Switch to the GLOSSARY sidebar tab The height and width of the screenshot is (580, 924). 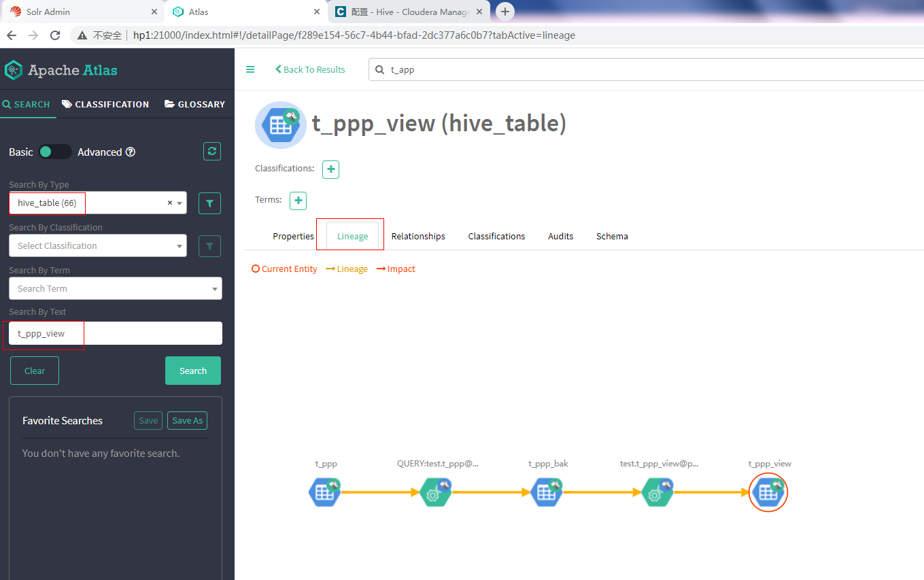tap(194, 105)
